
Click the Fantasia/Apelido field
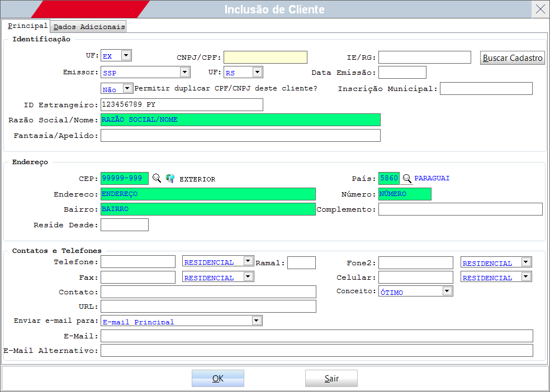pyautogui.click(x=240, y=136)
